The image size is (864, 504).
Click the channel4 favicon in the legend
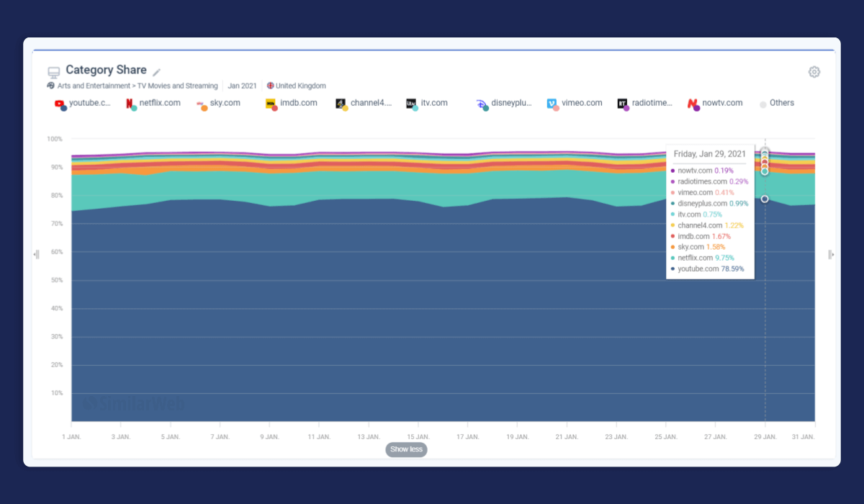pyautogui.click(x=341, y=104)
